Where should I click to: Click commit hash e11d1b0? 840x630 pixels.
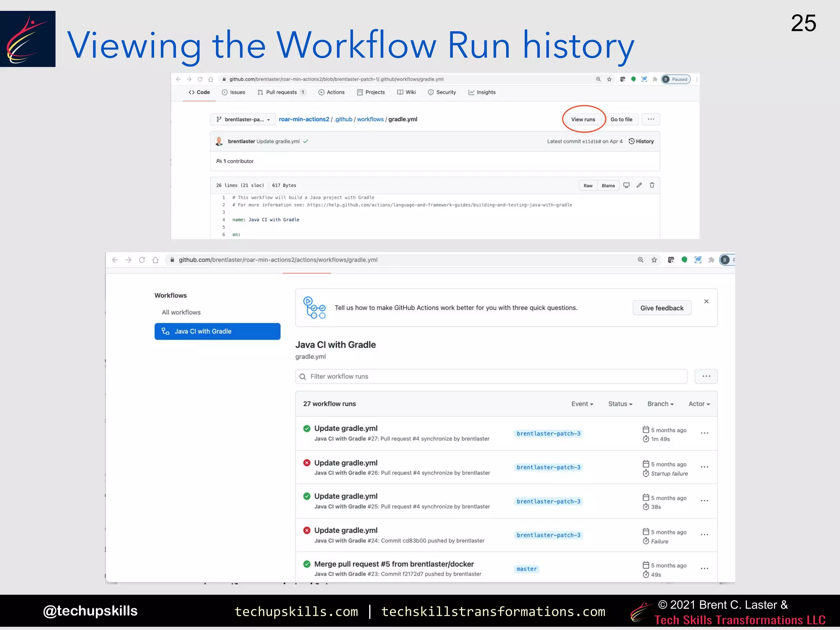591,142
